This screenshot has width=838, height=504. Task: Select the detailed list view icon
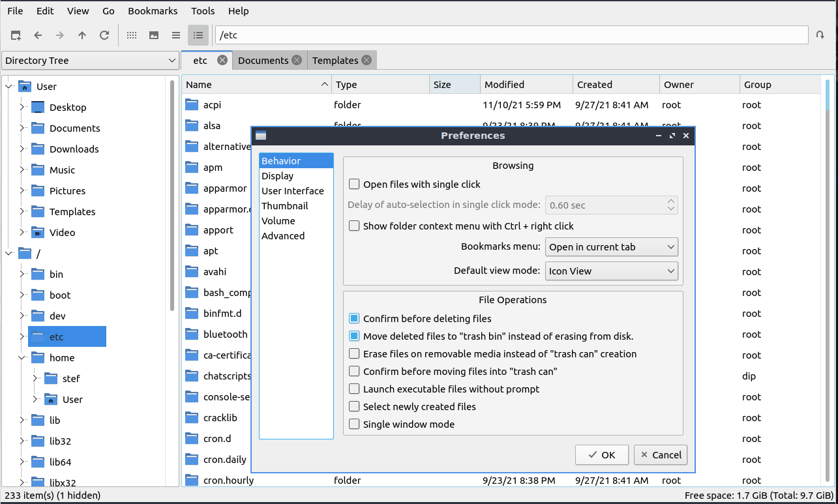click(198, 35)
